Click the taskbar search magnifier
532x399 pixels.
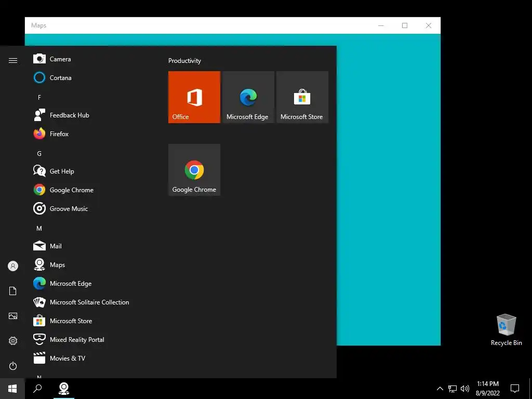pyautogui.click(x=37, y=389)
